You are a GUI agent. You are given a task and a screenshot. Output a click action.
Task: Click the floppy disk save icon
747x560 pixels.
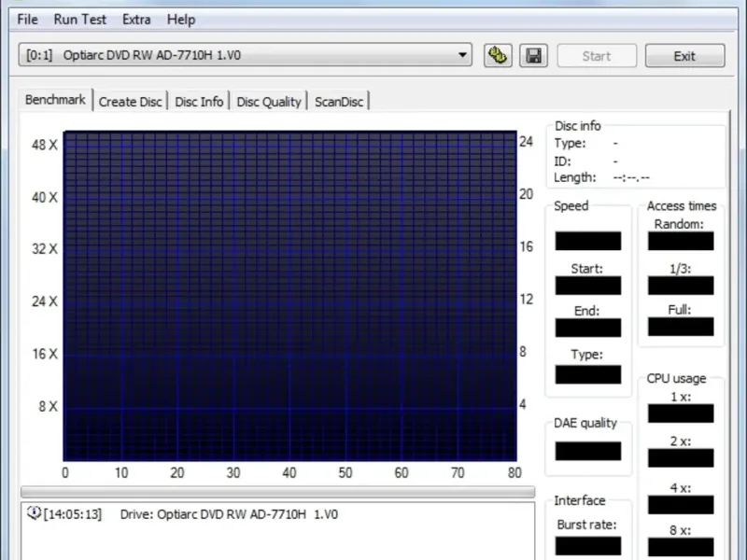pos(533,56)
